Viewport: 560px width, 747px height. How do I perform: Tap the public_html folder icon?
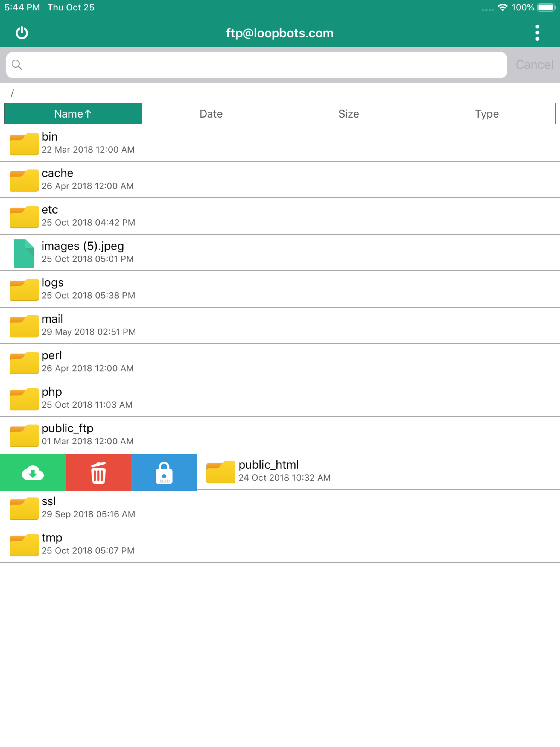point(221,472)
